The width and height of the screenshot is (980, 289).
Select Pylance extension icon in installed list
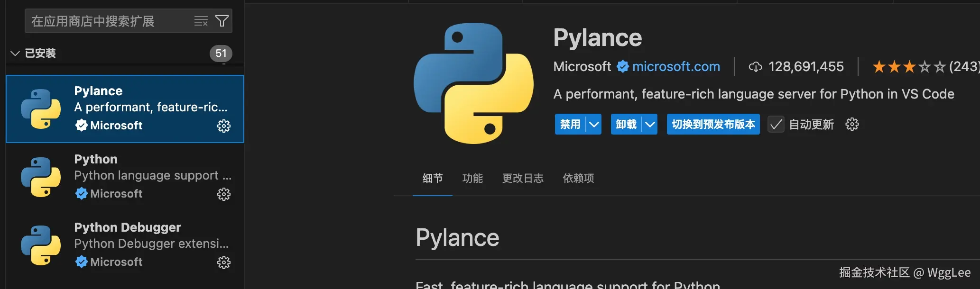point(41,108)
